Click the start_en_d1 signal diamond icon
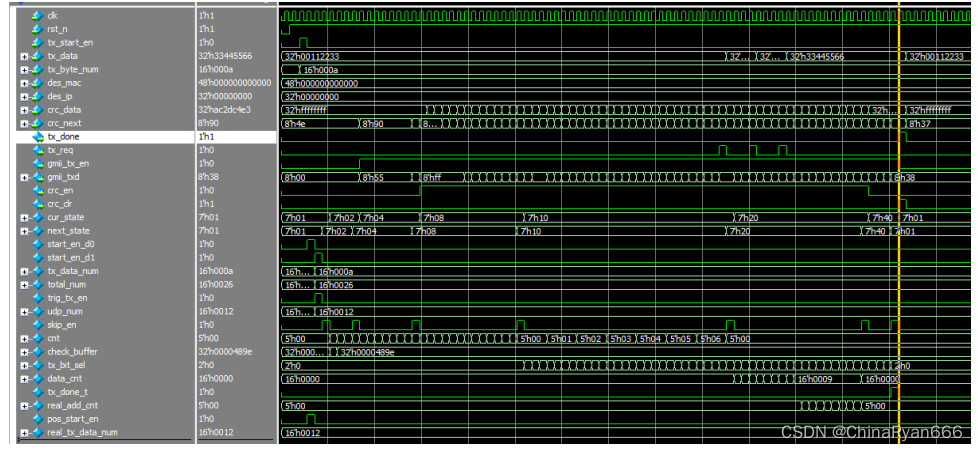 pos(37,257)
